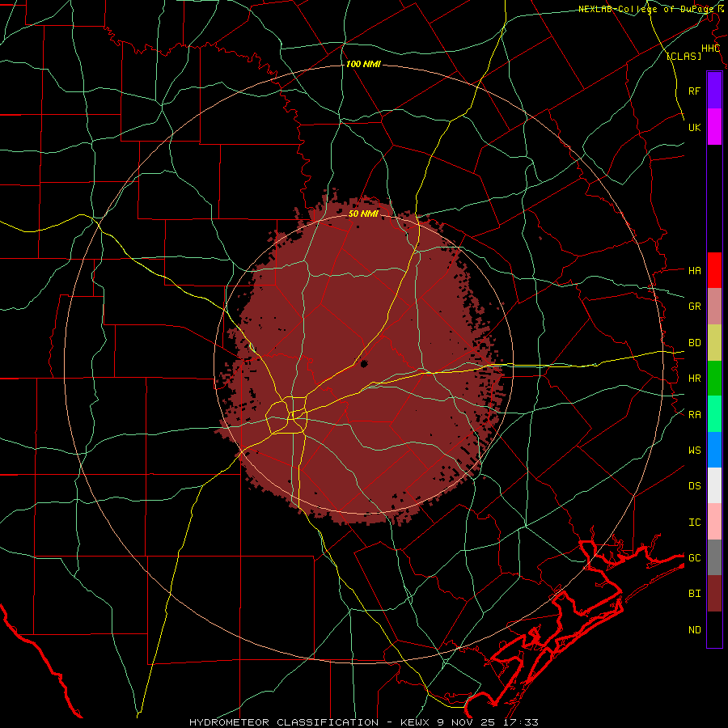Image resolution: width=728 pixels, height=728 pixels.
Task: Click the "GC" legend label
Action: tap(694, 557)
